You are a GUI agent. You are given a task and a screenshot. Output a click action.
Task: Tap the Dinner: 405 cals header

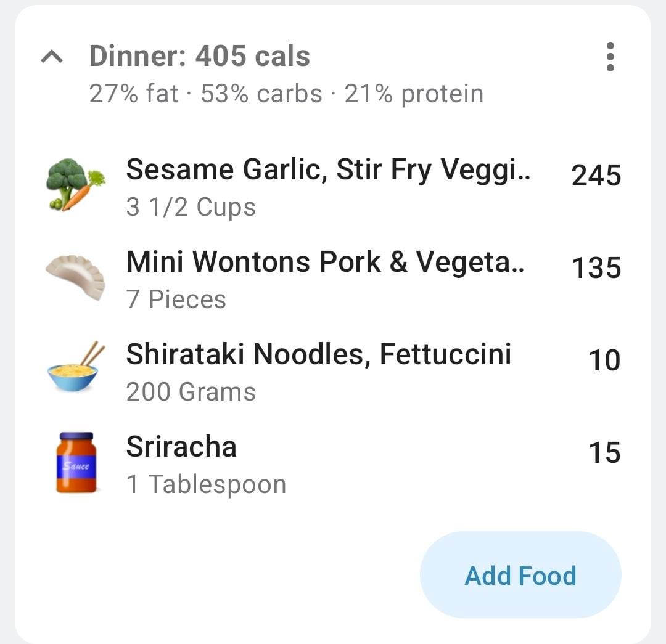199,57
